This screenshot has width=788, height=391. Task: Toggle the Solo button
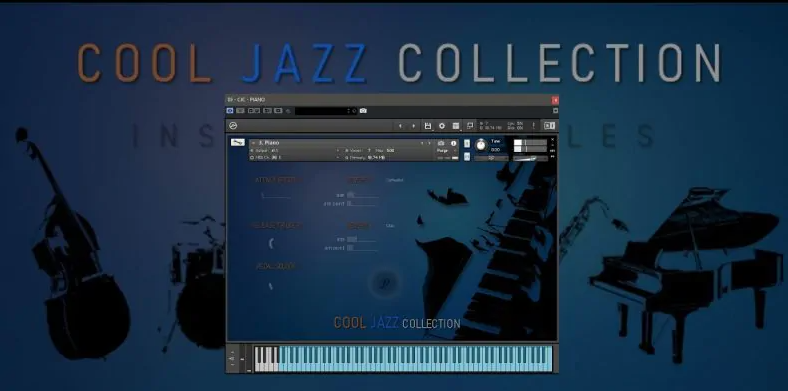coord(467,144)
